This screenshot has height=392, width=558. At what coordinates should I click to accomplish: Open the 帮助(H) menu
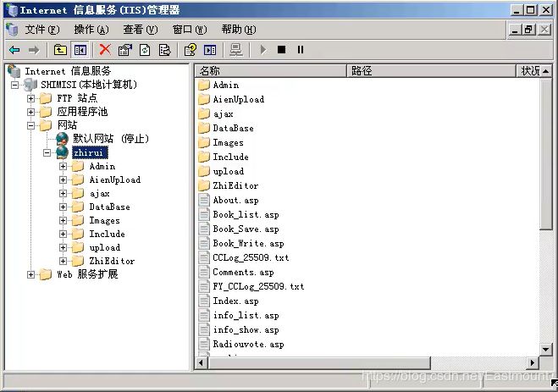pyautogui.click(x=239, y=30)
